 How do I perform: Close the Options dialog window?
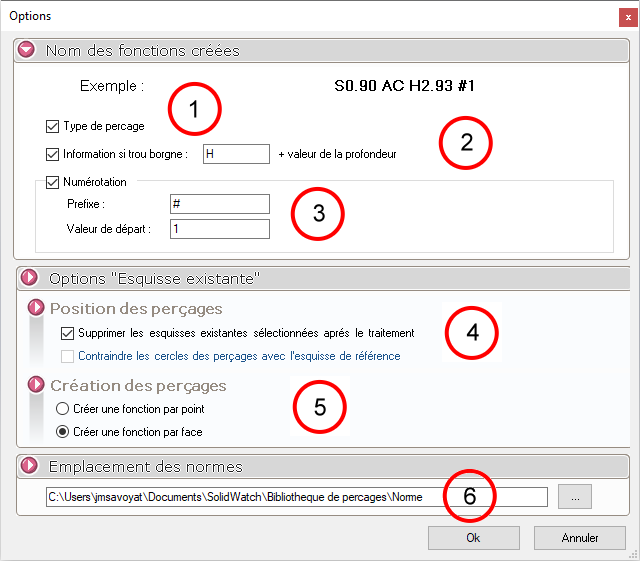pyautogui.click(x=628, y=16)
